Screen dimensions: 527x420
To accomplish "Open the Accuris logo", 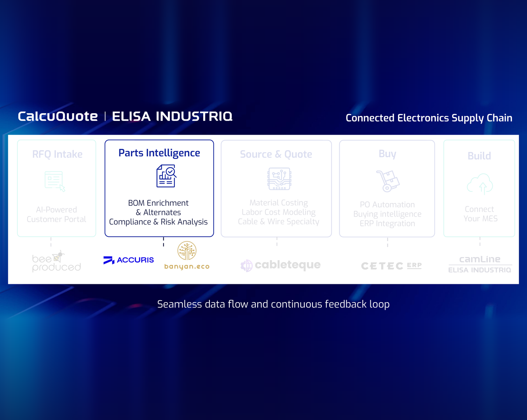I will pyautogui.click(x=129, y=260).
